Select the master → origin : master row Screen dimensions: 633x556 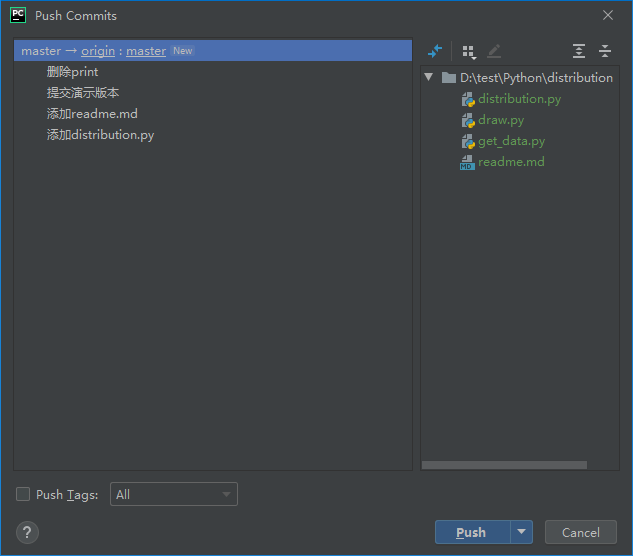coord(213,51)
